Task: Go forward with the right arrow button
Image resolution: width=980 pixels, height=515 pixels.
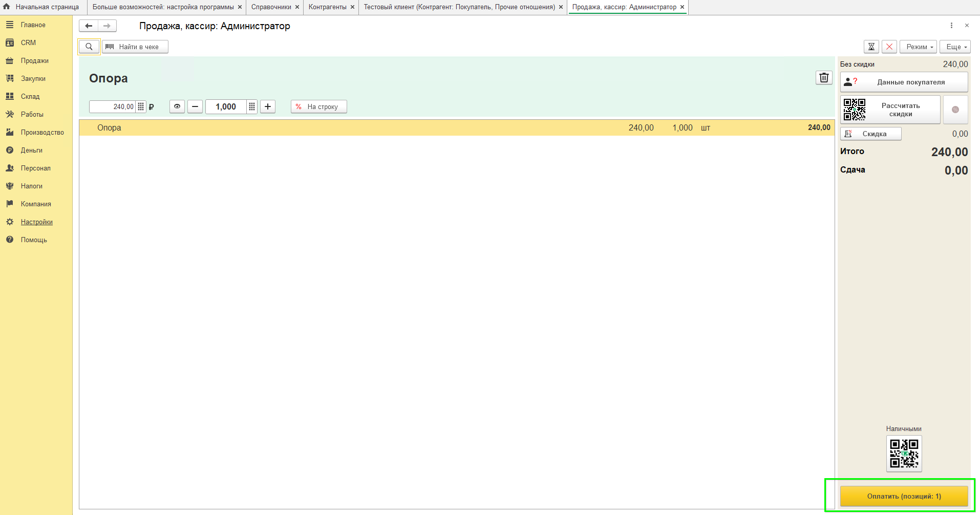Action: [107, 26]
